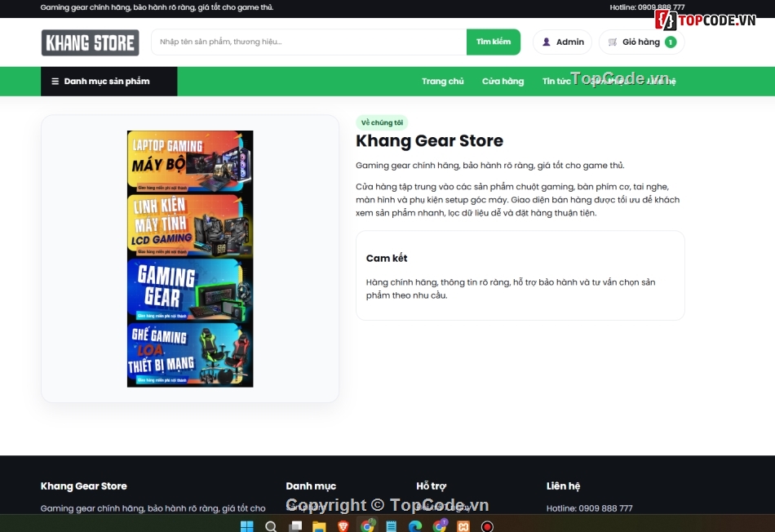Open the Cửa hàng menu item
Viewport: 775px width, 532px height.
click(x=503, y=81)
